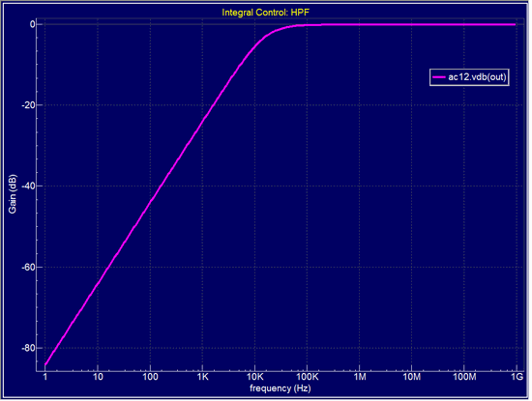The width and height of the screenshot is (532, 401).
Task: Select the ac12.vdb(out) legend entry
Action: (x=469, y=77)
